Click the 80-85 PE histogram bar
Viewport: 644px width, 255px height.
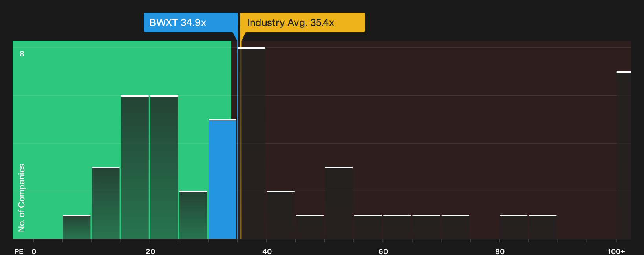click(x=514, y=227)
